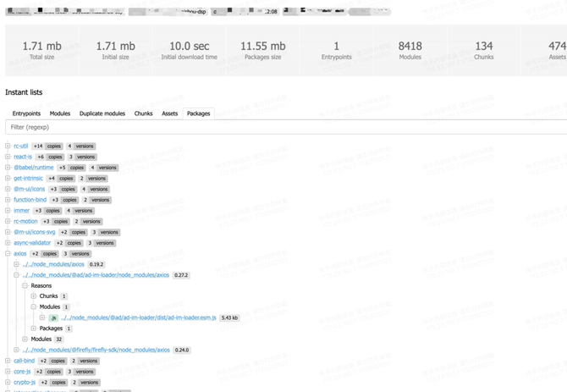Switch to the Assets tab
This screenshot has height=392, width=567.
click(x=169, y=113)
